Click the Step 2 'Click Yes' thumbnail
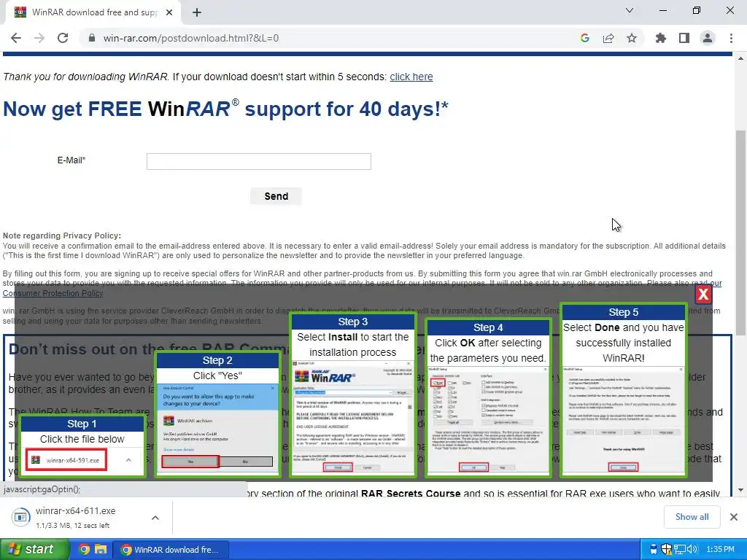 (217, 414)
